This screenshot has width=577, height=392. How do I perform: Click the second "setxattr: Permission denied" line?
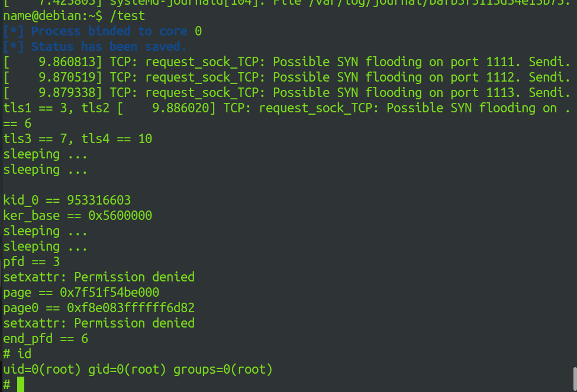(99, 323)
